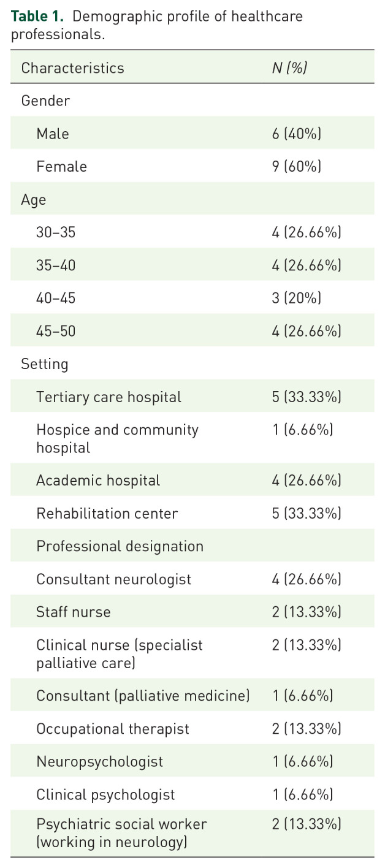Click the 'Characteristics' column header
The image size is (385, 868).
click(72, 68)
